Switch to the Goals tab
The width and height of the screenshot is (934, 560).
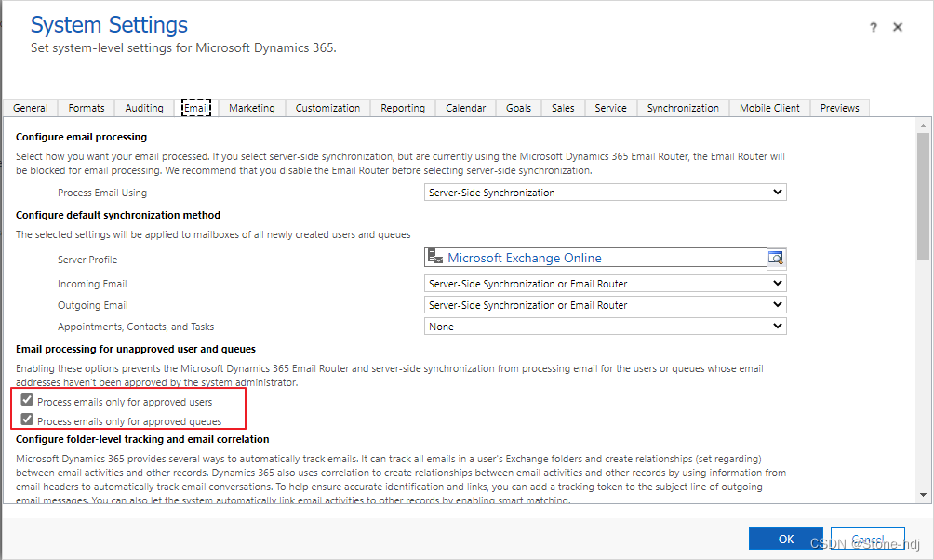click(x=519, y=108)
